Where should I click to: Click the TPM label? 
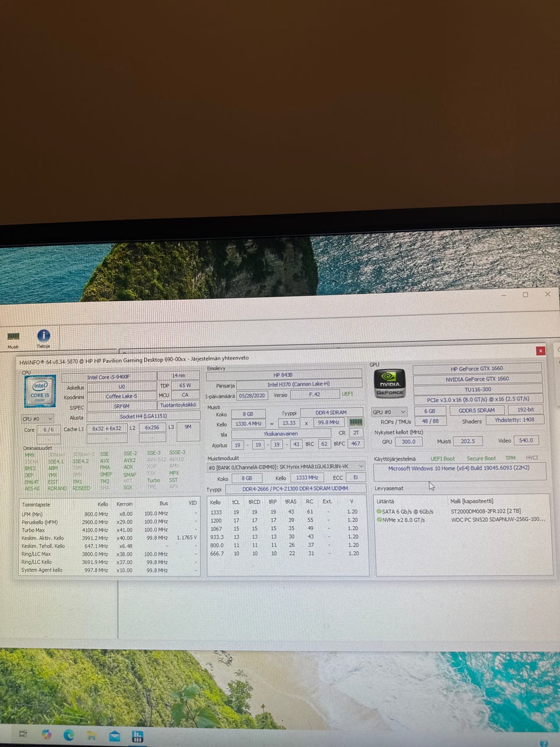(x=510, y=458)
